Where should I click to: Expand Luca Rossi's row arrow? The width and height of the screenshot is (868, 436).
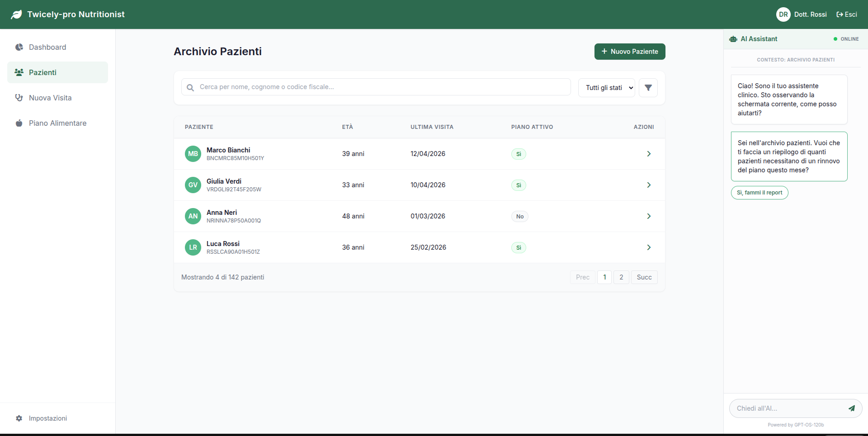pyautogui.click(x=649, y=247)
